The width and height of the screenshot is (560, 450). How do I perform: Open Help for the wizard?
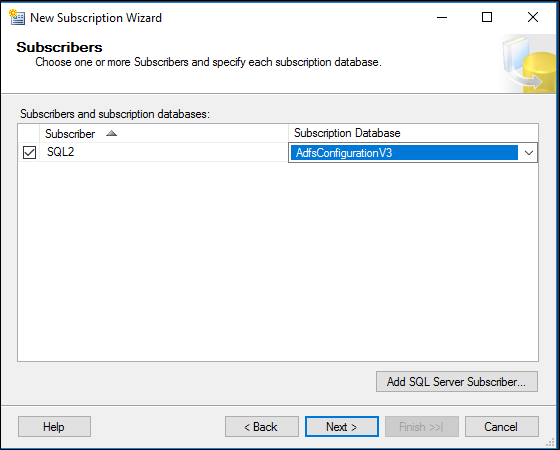[x=54, y=426]
